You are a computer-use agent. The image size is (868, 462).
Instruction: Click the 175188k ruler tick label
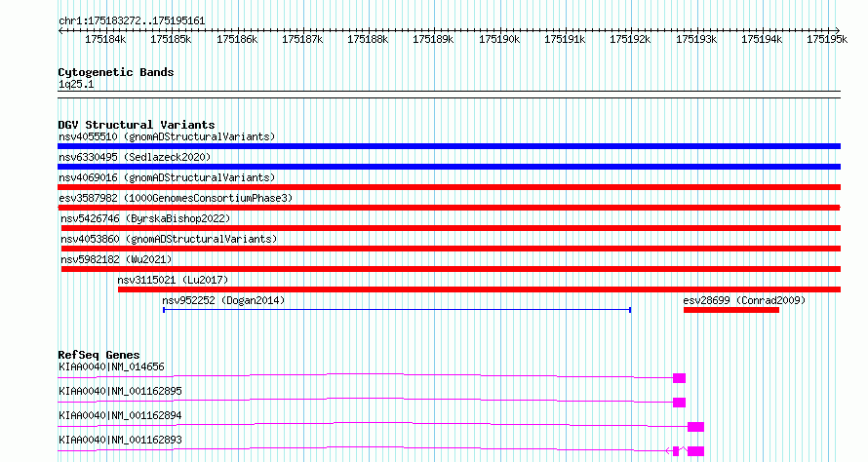[368, 39]
